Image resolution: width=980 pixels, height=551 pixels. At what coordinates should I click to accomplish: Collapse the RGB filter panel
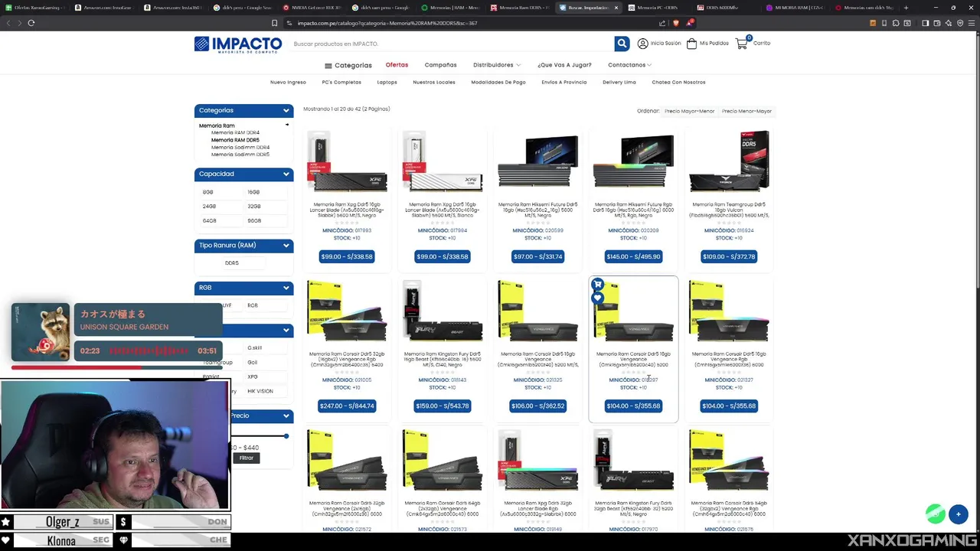pyautogui.click(x=286, y=288)
